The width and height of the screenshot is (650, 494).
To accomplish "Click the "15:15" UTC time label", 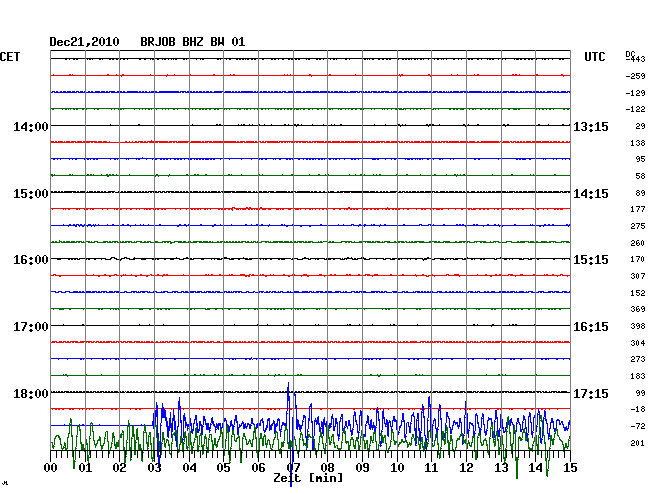I will (x=591, y=260).
